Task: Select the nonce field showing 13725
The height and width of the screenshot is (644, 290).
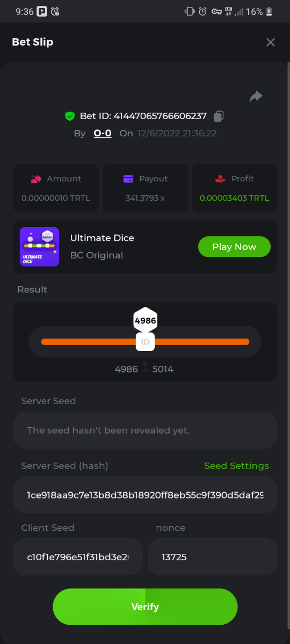Action: coord(212,557)
